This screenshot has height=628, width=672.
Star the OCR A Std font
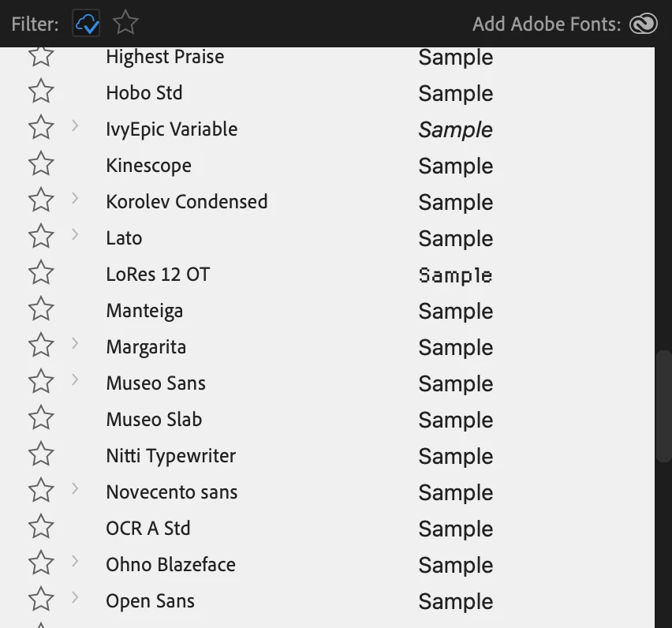coord(41,528)
